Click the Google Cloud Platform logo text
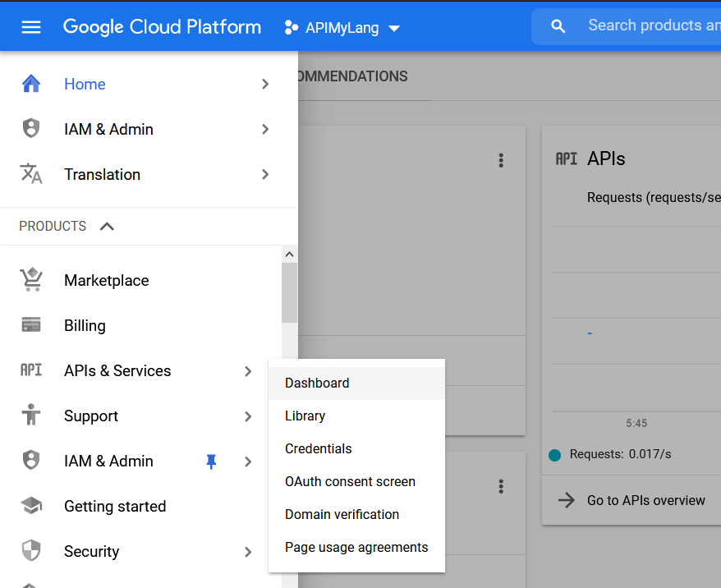The height and width of the screenshot is (588, 721). coord(162,27)
